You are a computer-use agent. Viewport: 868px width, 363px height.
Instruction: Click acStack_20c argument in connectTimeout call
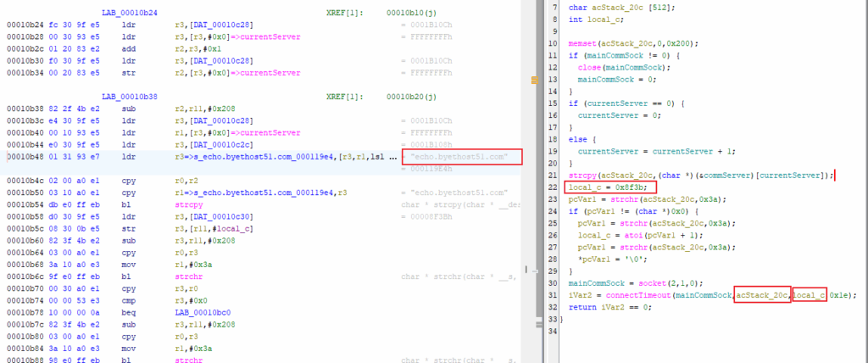(x=762, y=294)
